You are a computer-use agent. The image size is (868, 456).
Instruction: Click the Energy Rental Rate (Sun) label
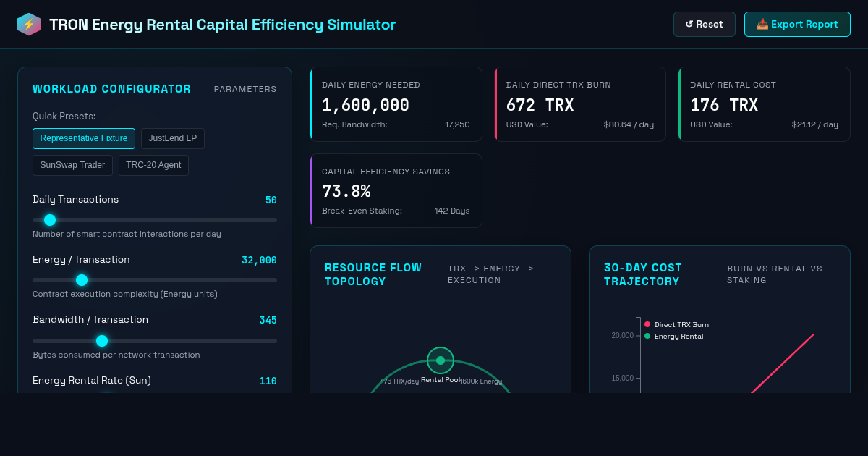tap(92, 380)
